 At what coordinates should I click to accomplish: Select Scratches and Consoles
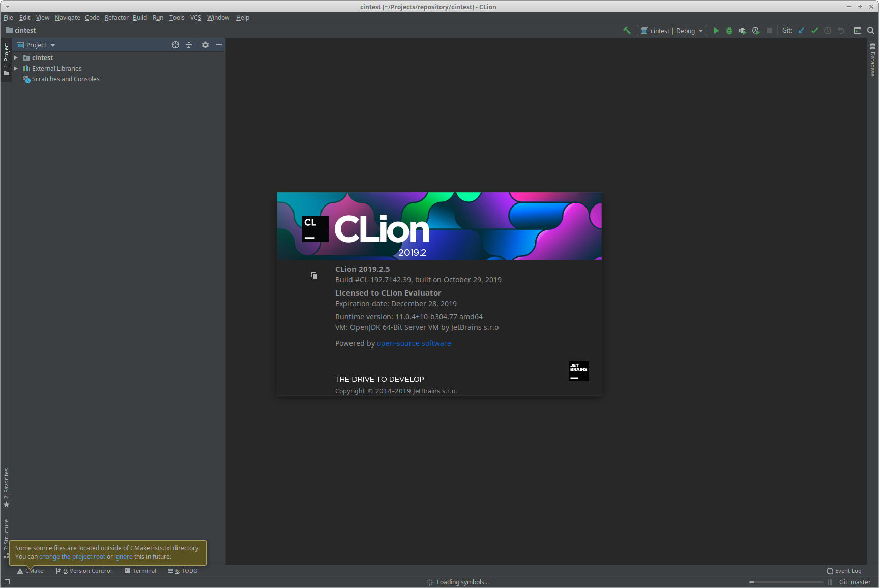(x=66, y=79)
